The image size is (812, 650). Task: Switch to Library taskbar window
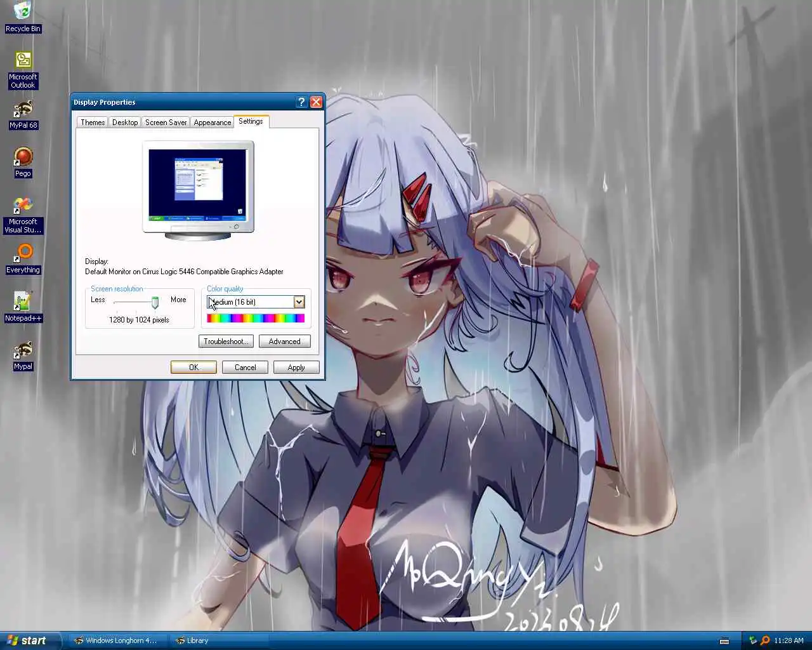(219, 640)
